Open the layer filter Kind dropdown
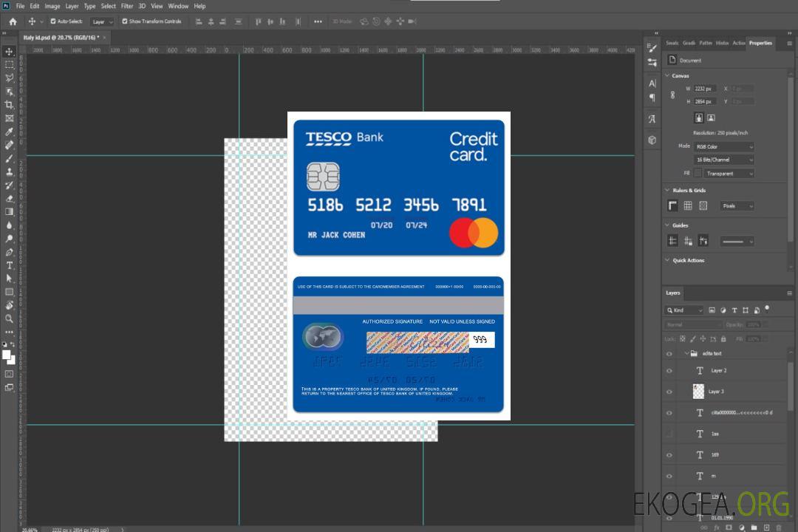This screenshot has width=798, height=532. [684, 310]
